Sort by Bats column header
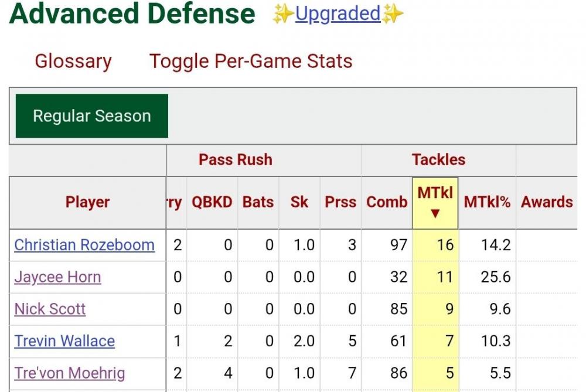This screenshot has width=586, height=392. click(x=258, y=202)
